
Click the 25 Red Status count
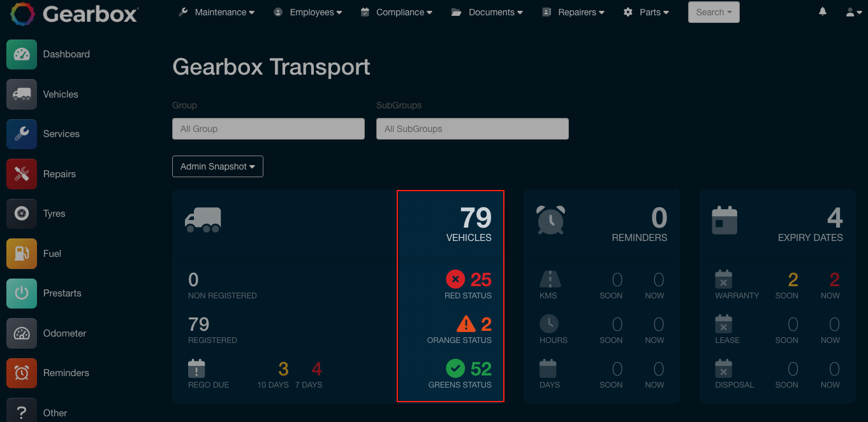coord(480,279)
